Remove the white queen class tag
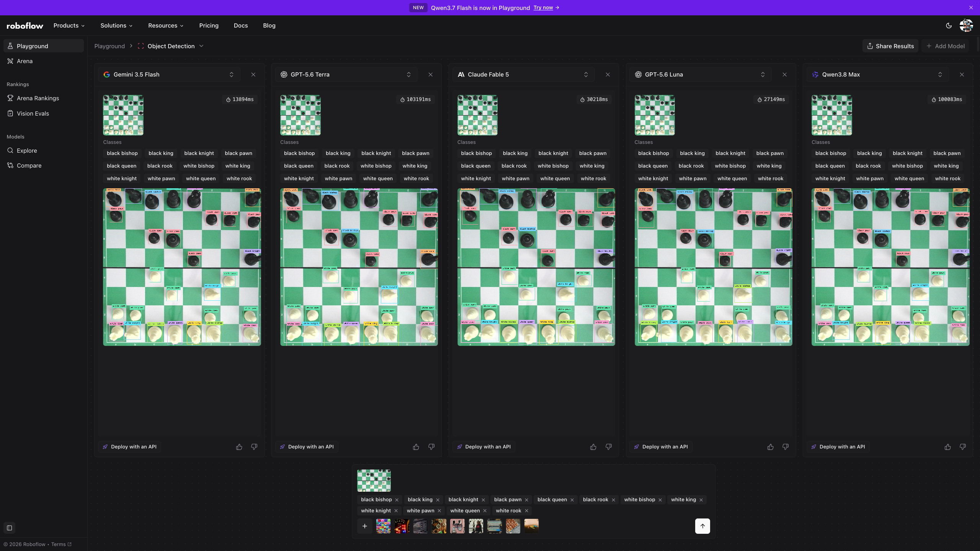This screenshot has width=980, height=551. point(485,511)
